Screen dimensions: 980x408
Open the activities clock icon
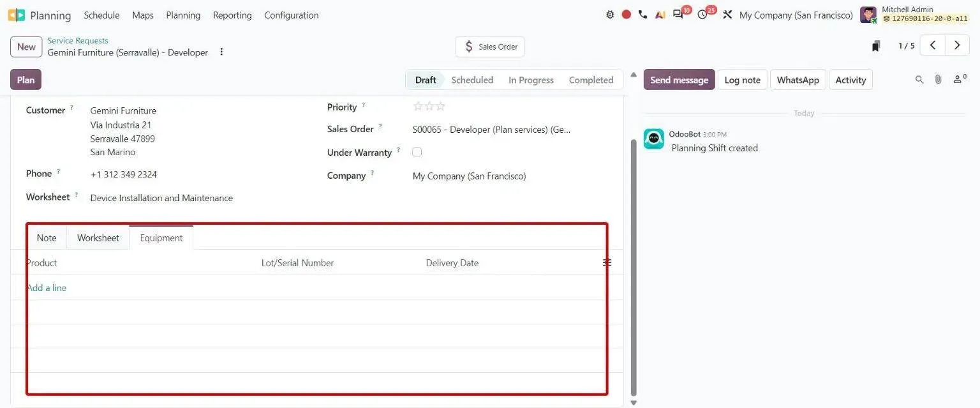(702, 15)
